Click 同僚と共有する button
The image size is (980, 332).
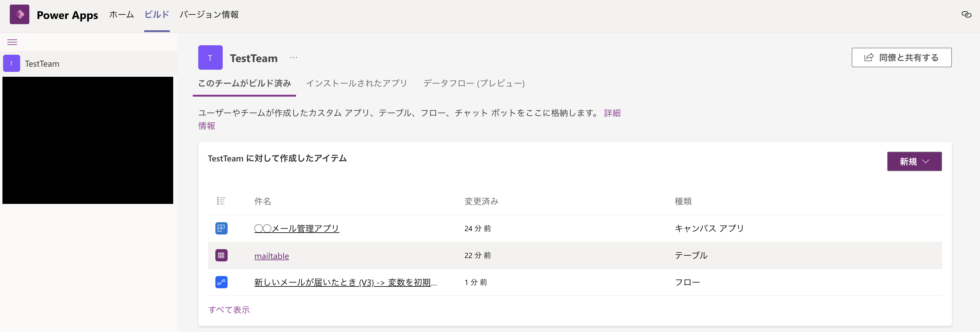click(901, 57)
